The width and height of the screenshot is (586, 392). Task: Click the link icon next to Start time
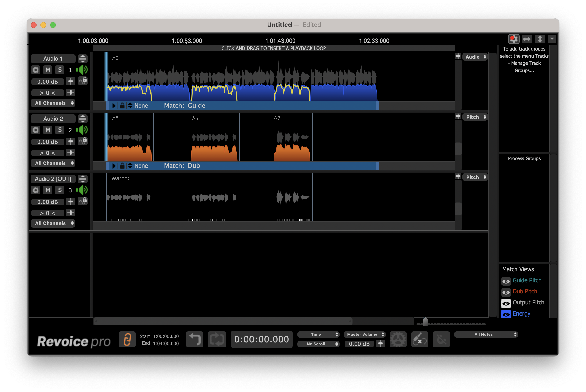(x=127, y=339)
